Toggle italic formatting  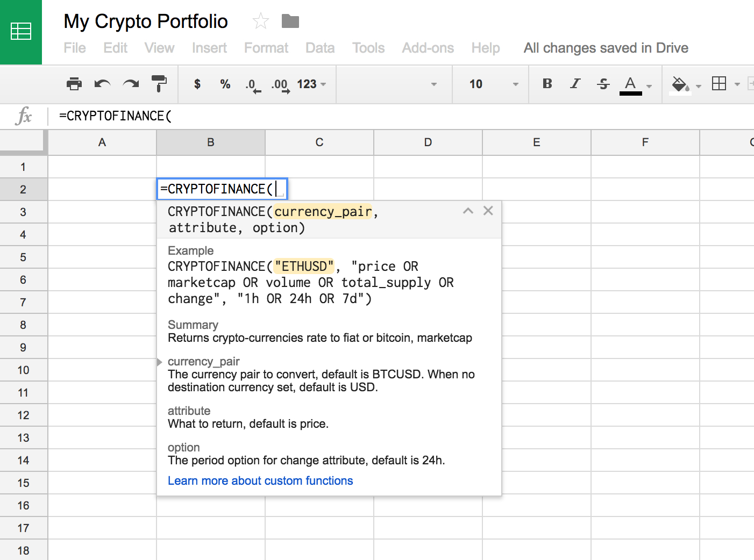coord(575,84)
